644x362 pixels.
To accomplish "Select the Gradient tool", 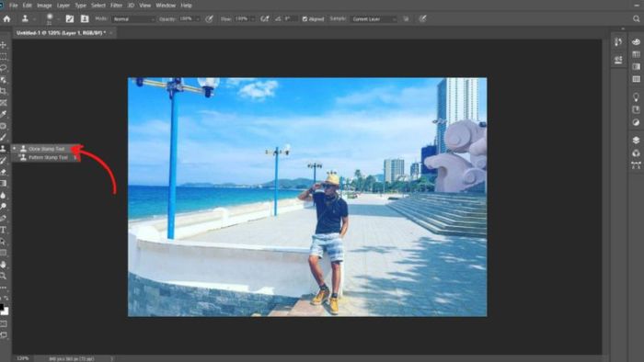I will (4, 183).
